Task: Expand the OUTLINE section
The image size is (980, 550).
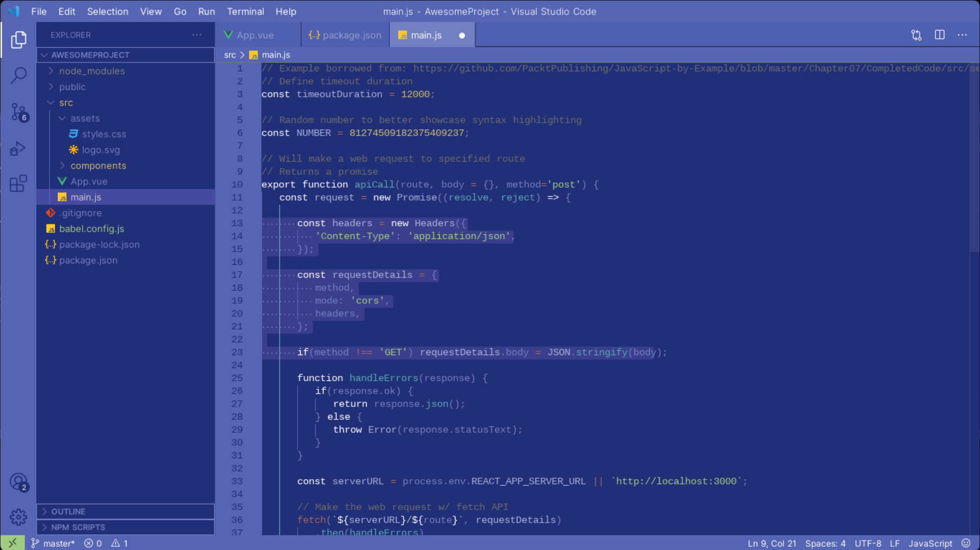Action: (x=69, y=512)
